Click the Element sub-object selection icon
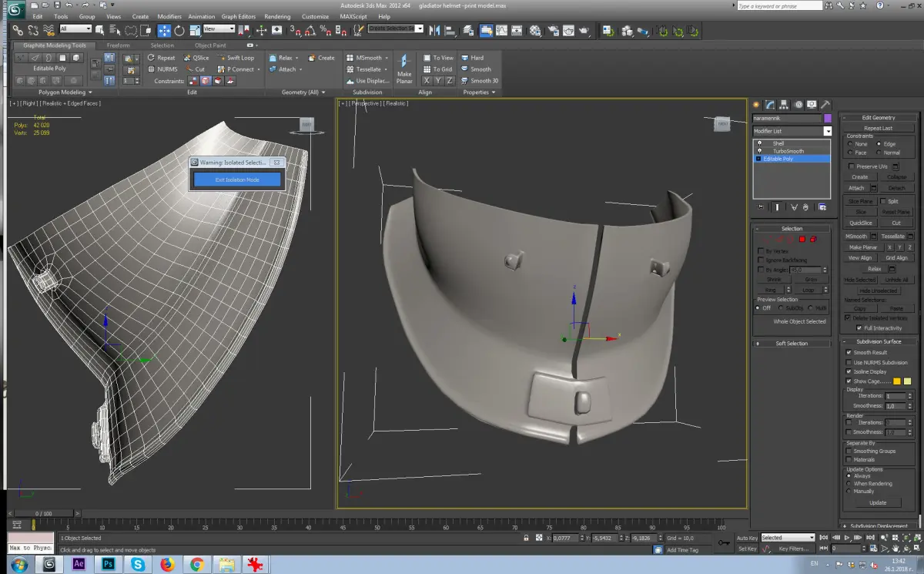The height and width of the screenshot is (574, 924). tap(813, 240)
